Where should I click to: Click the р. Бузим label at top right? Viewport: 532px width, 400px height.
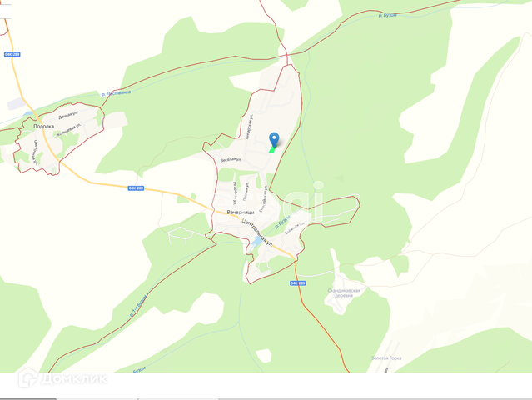(387, 15)
